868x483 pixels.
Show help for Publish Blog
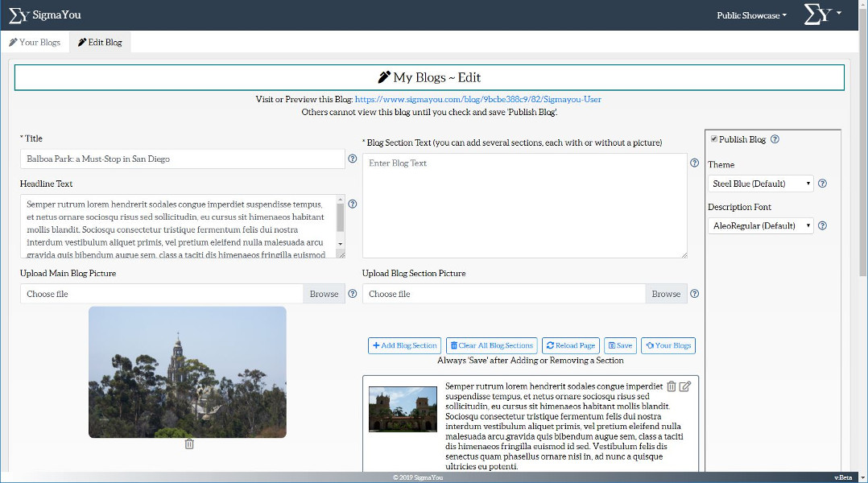point(775,139)
